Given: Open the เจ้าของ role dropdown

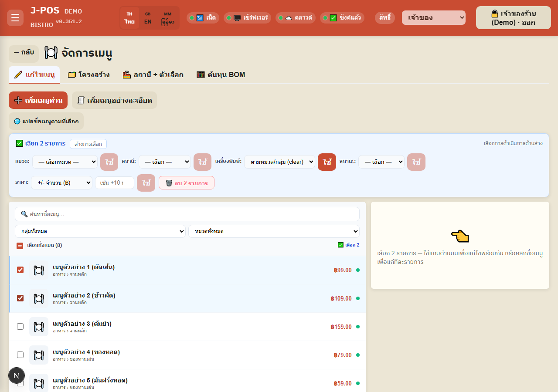Looking at the screenshot, I should point(434,18).
